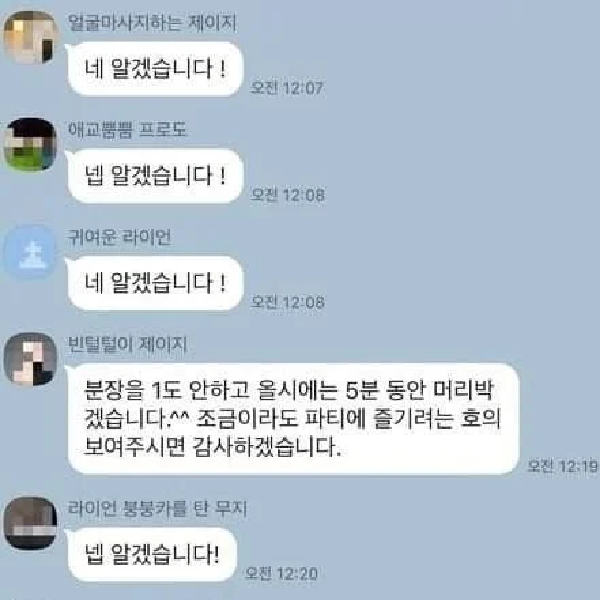The width and height of the screenshot is (600, 600).
Task: Open the avatar of 얼굴마사지하는 제이지
Action: [x=31, y=37]
